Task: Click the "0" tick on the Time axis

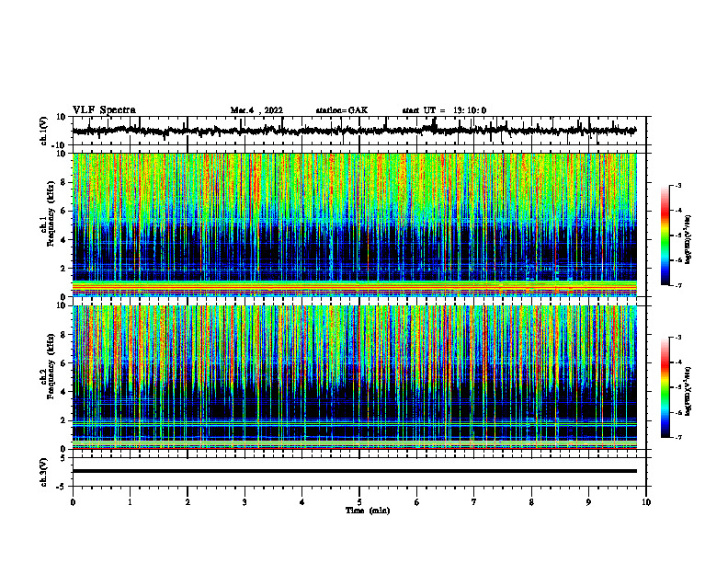Action: click(x=73, y=502)
